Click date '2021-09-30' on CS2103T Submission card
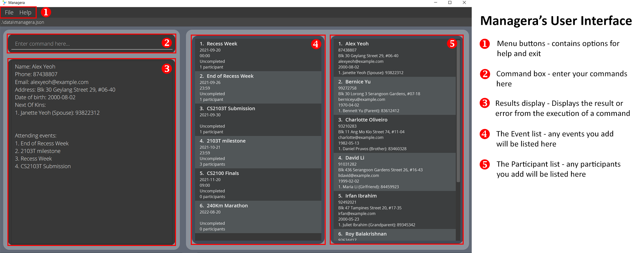Screen dimensions: 644x253 210,115
